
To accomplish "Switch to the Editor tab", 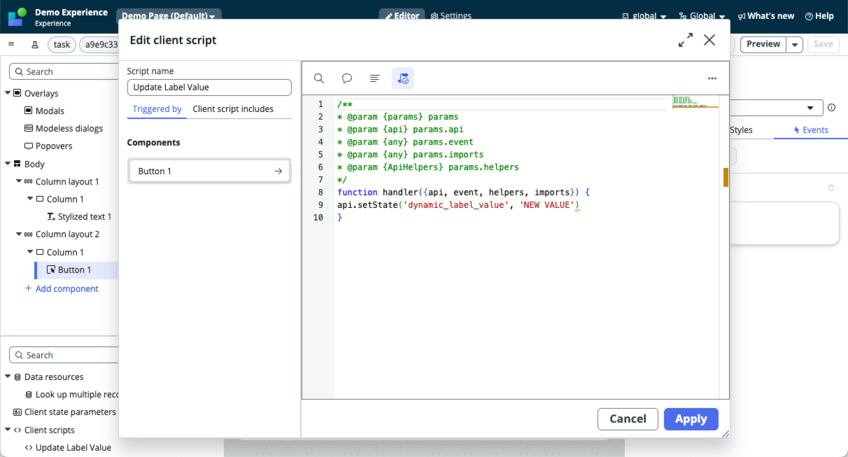I will (x=402, y=15).
